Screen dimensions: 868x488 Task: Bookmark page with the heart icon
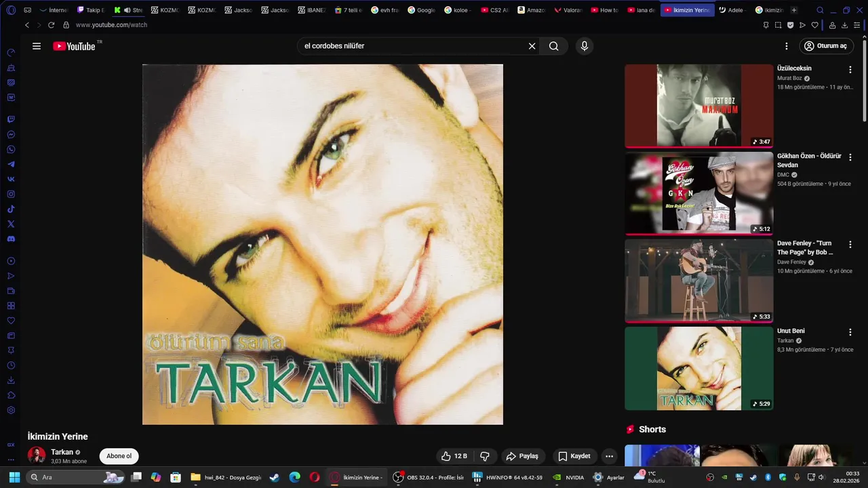click(x=815, y=25)
